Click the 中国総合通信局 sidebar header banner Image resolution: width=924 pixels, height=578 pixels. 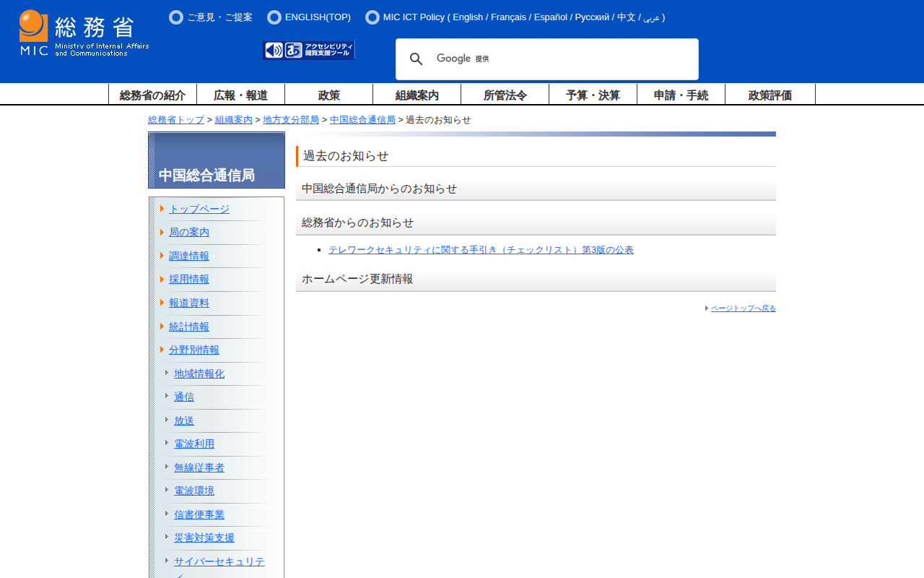tap(217, 160)
